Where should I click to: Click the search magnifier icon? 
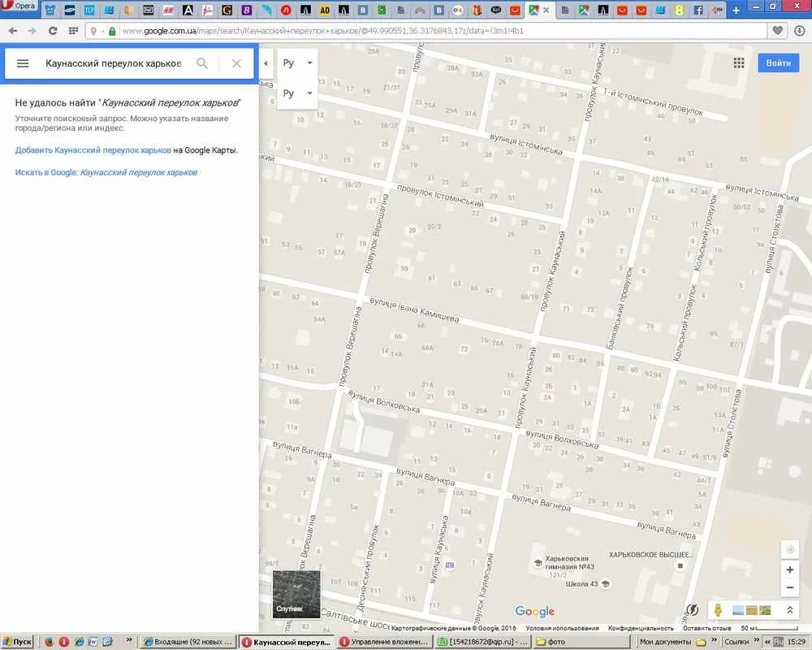pyautogui.click(x=202, y=63)
